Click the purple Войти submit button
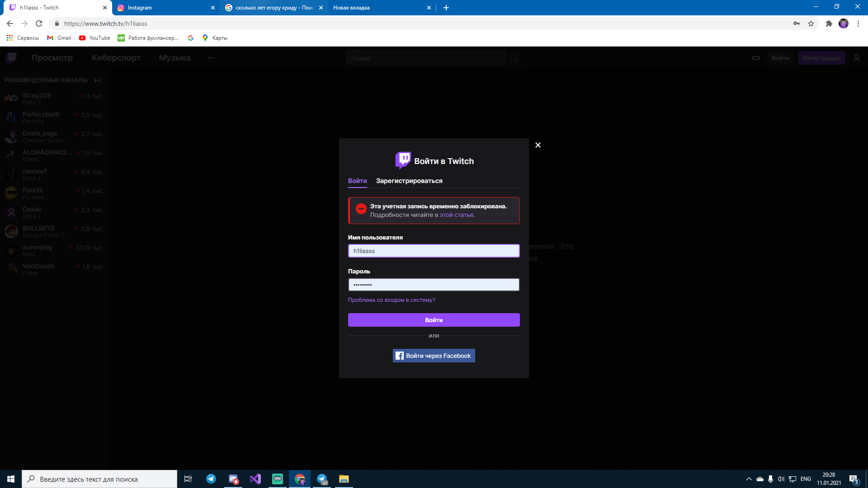Image resolution: width=868 pixels, height=488 pixels. [x=434, y=320]
